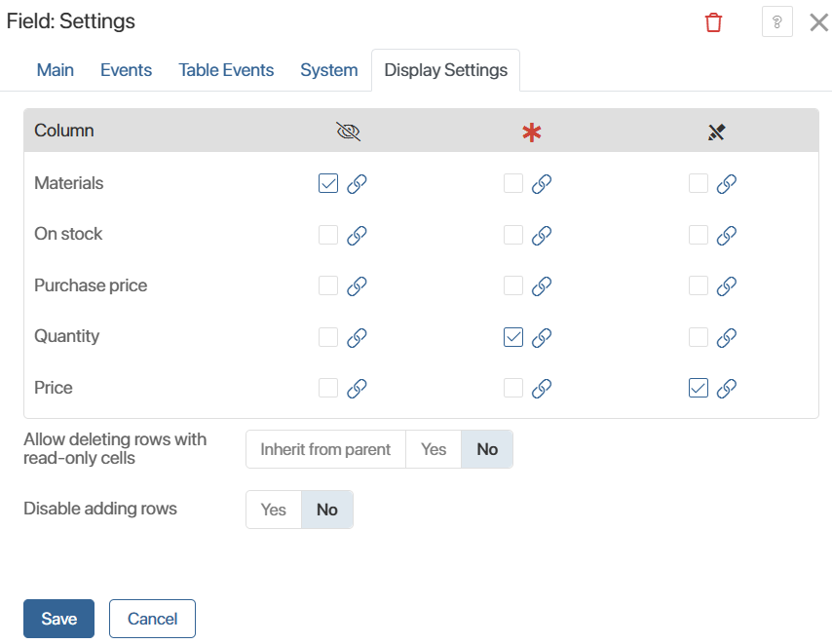Click link icon for Materials read-only setting

click(x=727, y=184)
